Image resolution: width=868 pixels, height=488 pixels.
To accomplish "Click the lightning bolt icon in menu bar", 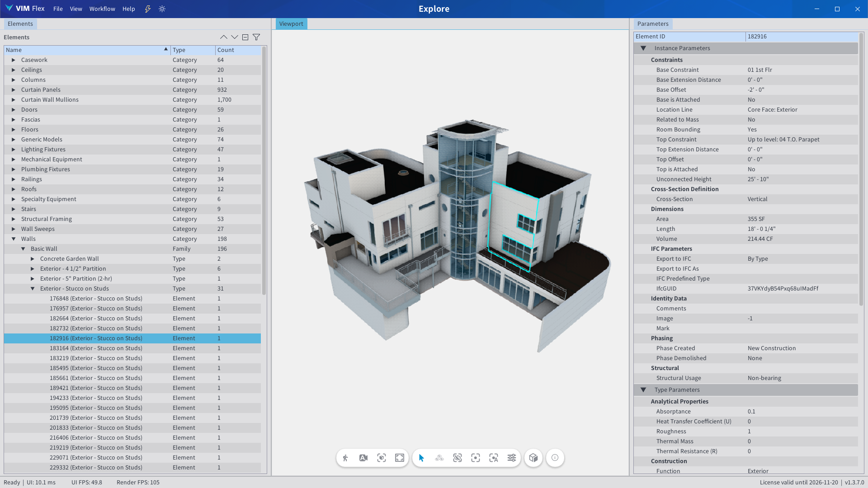I will 148,9.
